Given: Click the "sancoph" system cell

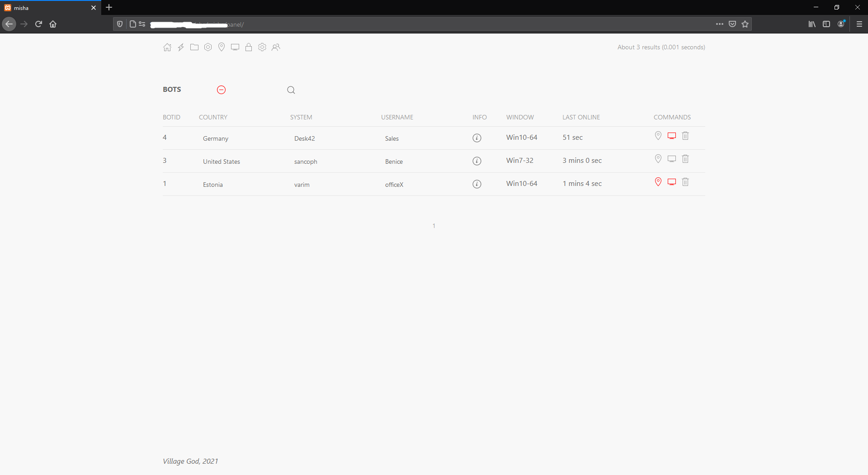Looking at the screenshot, I should 306,161.
